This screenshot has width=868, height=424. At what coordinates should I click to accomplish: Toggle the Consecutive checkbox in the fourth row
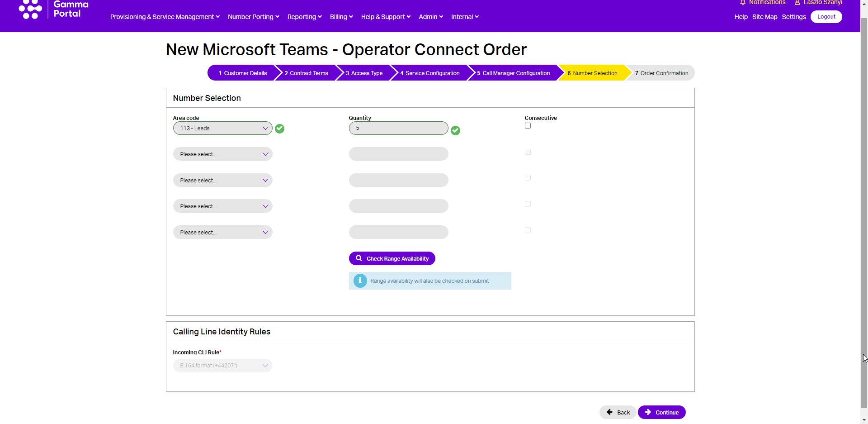[x=528, y=204]
